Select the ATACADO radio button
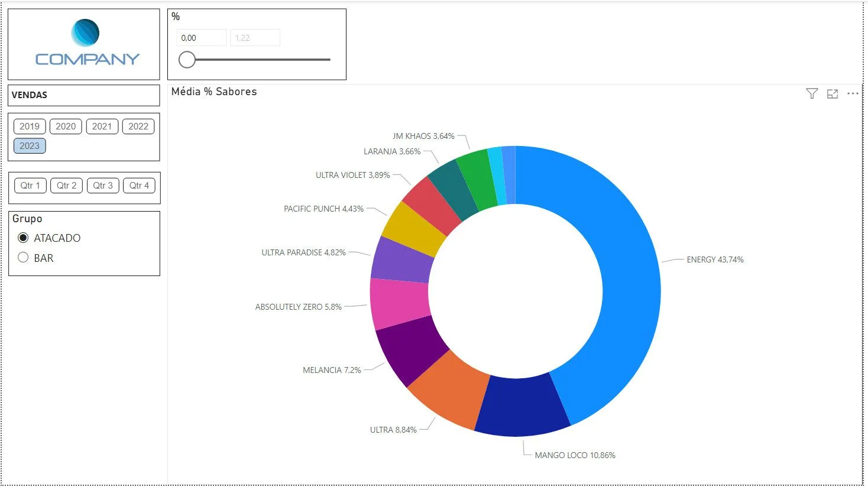 coord(23,238)
